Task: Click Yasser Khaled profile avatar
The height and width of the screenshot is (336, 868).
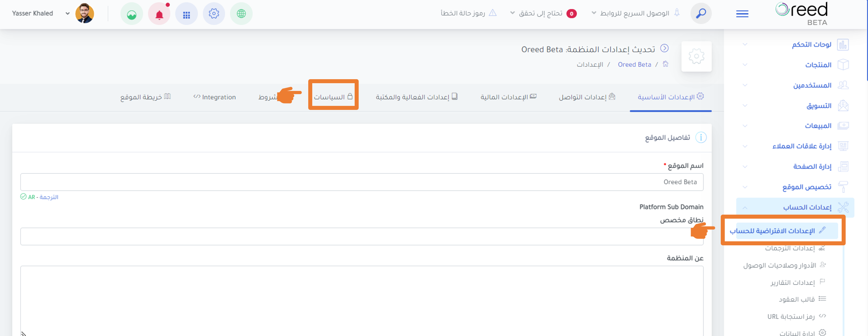Action: (84, 13)
